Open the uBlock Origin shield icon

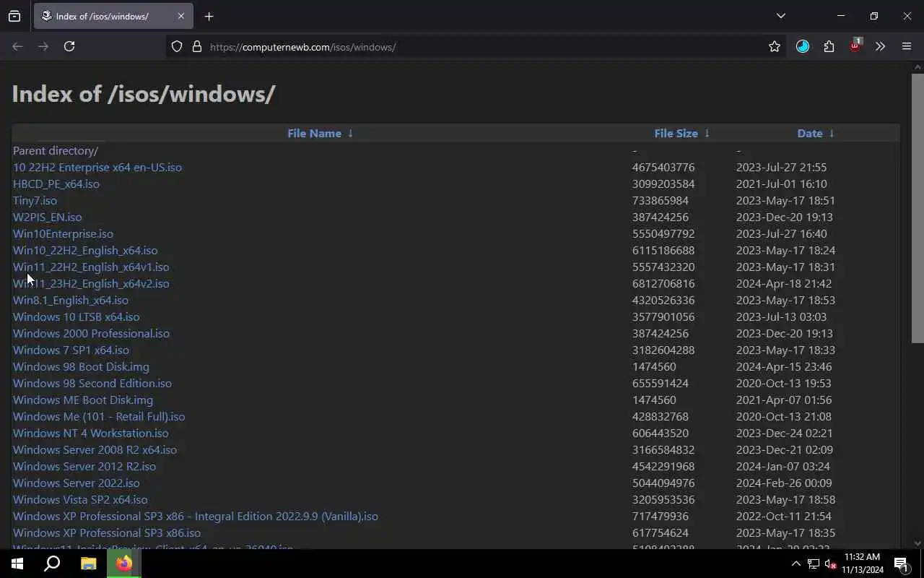[x=855, y=46]
